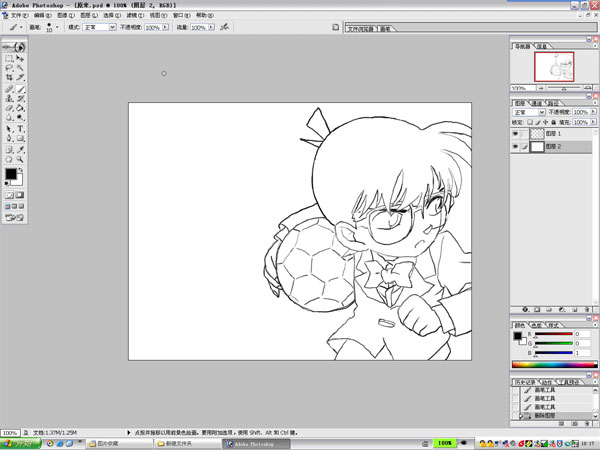Image resolution: width=600 pixels, height=450 pixels.
Task: Switch to Quick Mask mode
Action: 20,195
